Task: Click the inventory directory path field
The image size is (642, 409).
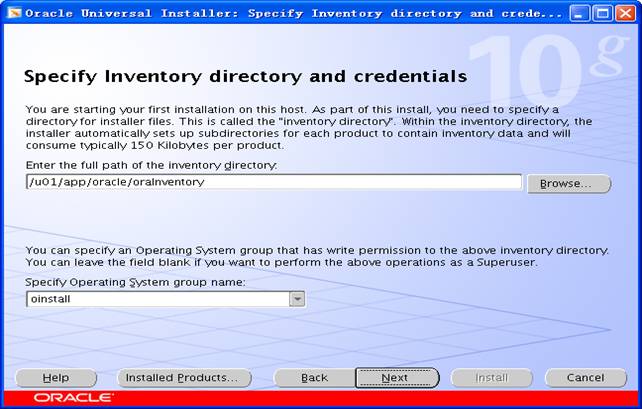Action: click(x=274, y=182)
